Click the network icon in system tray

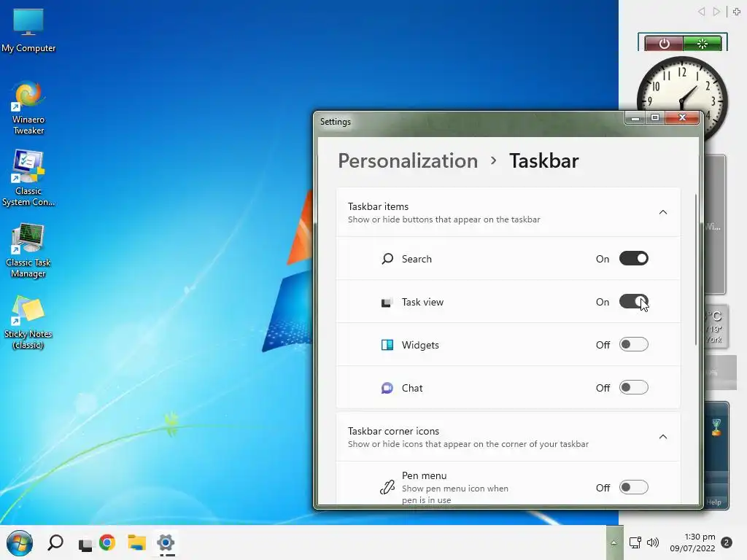635,542
